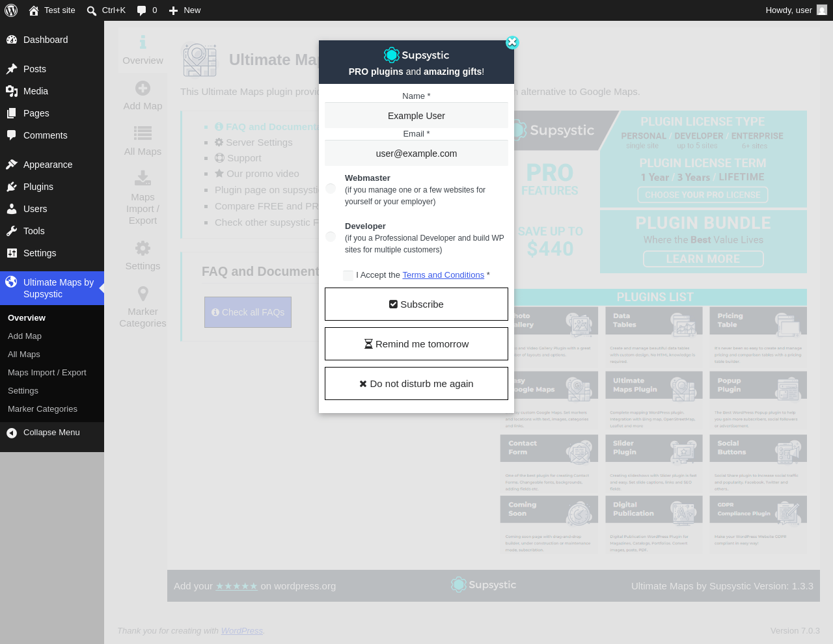
Task: Open the Marker Categories submenu item
Action: click(x=42, y=409)
